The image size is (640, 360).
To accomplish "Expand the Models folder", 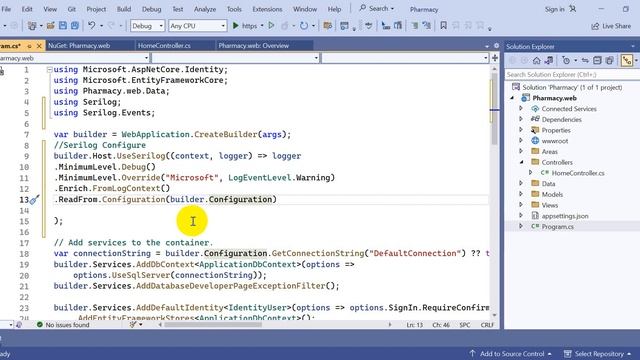I will (521, 194).
